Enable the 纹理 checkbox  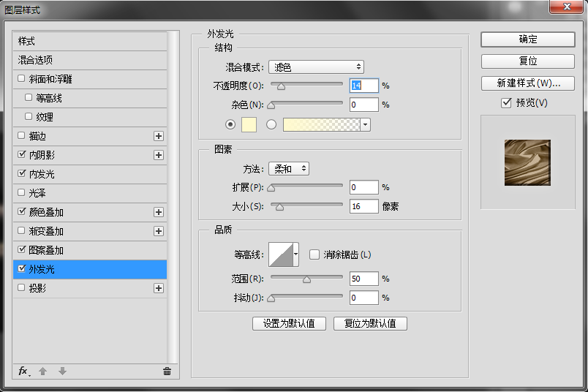(x=29, y=116)
